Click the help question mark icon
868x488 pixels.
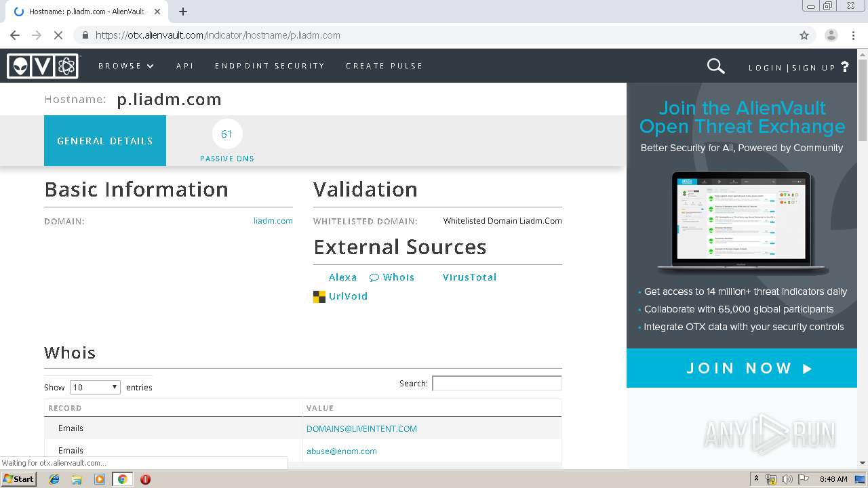[845, 66]
